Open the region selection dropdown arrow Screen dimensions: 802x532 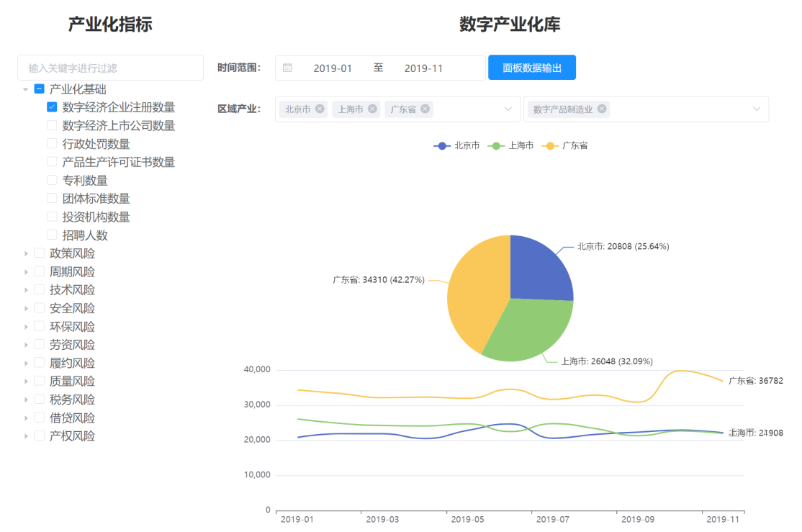coord(508,109)
